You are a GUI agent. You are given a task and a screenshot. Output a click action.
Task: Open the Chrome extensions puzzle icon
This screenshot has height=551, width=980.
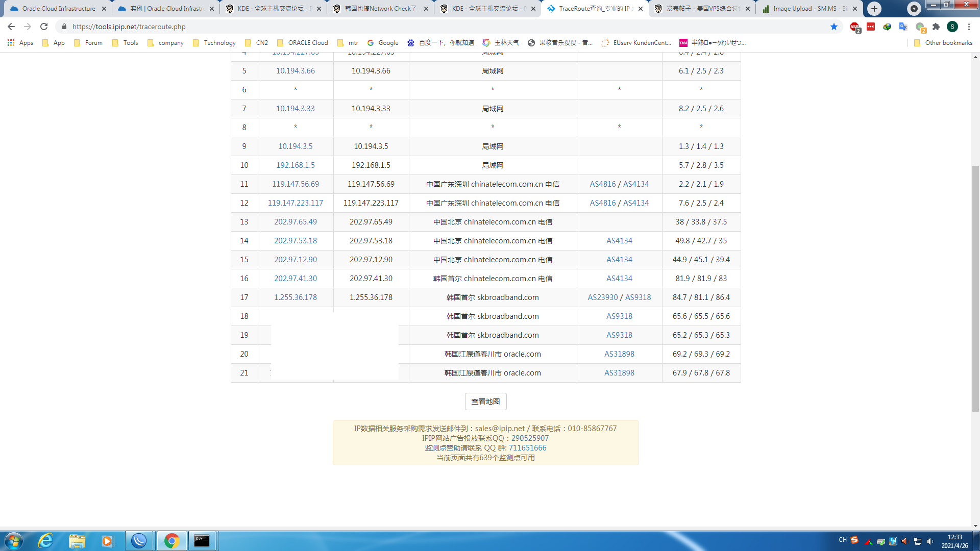click(936, 27)
